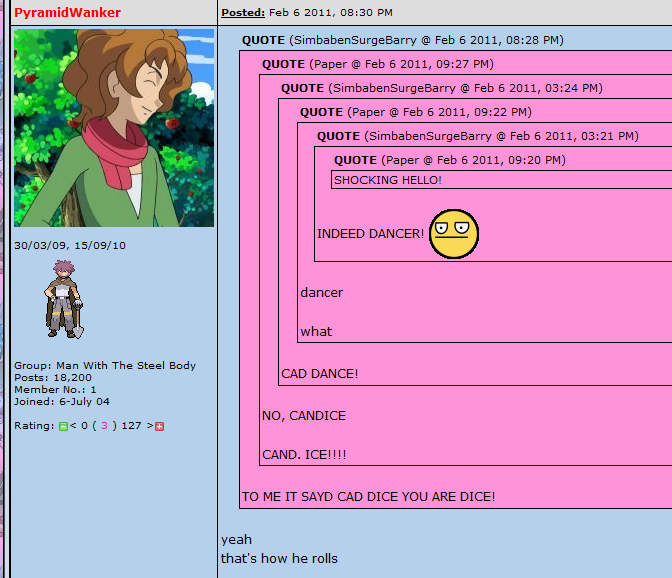Click the green minus rating icon

tap(63, 426)
